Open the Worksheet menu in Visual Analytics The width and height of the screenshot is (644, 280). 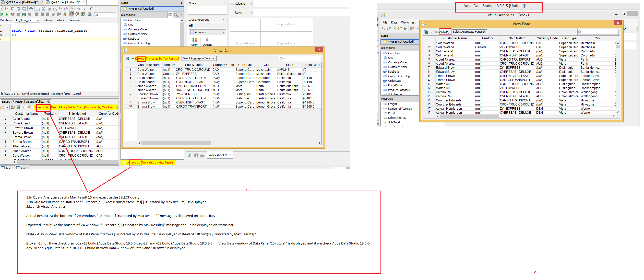click(408, 22)
